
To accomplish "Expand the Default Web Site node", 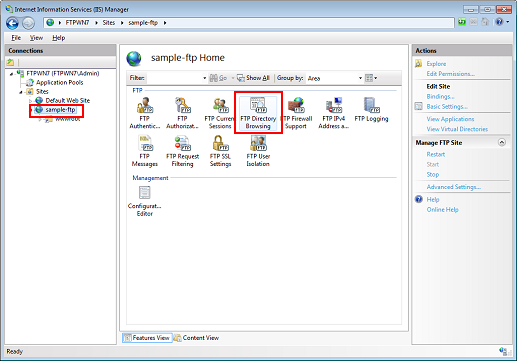I will pyautogui.click(x=30, y=101).
